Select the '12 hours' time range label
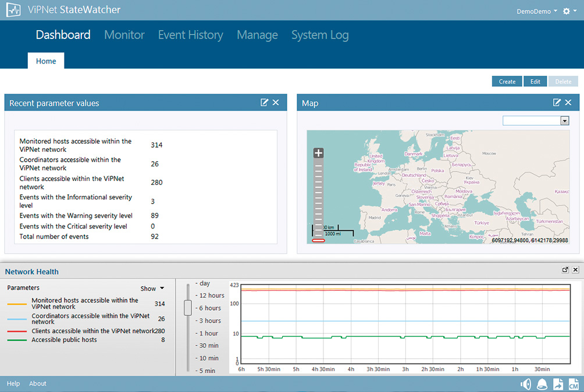584x392 pixels. click(212, 295)
